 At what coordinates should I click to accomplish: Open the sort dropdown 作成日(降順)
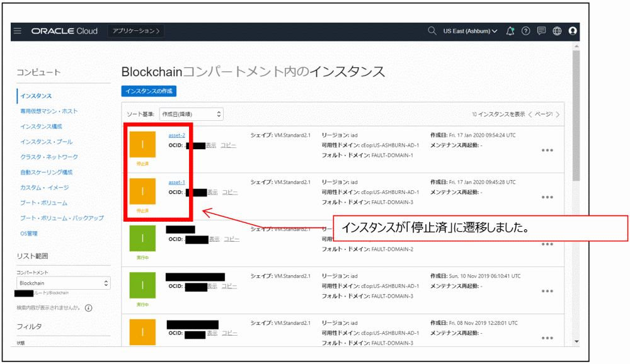pos(192,114)
